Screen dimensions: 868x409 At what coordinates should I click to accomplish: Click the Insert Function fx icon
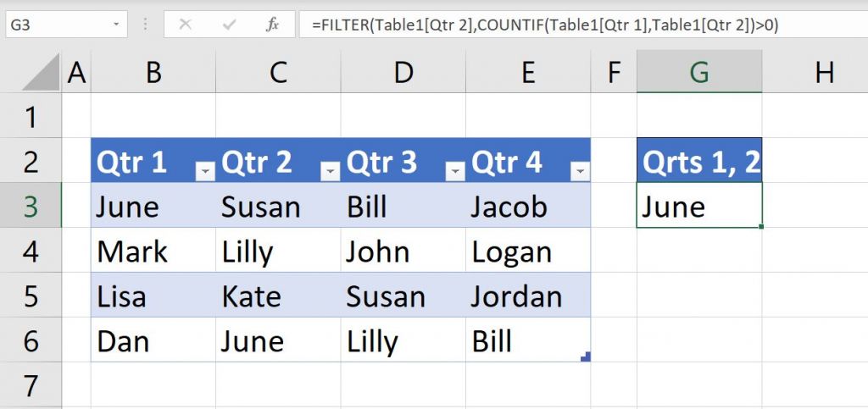click(272, 25)
